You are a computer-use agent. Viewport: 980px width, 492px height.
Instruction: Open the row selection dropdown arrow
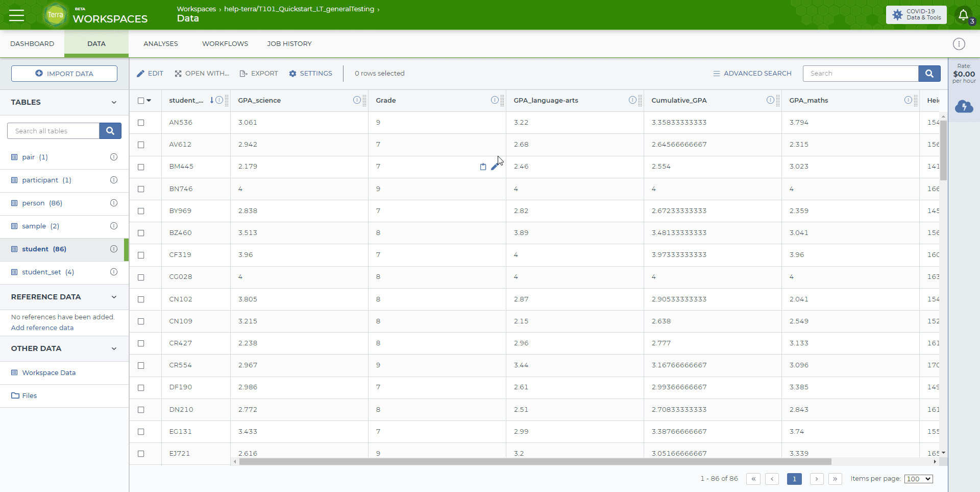click(149, 101)
